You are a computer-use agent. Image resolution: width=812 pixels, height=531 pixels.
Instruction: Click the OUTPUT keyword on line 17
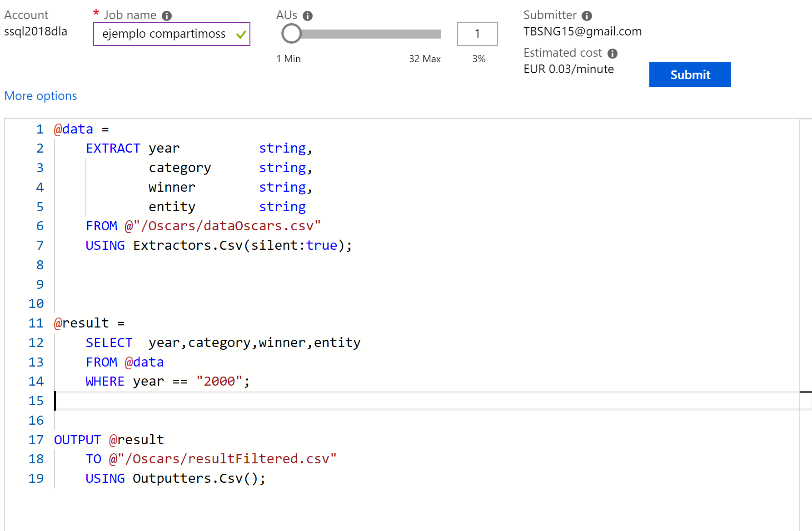77,440
